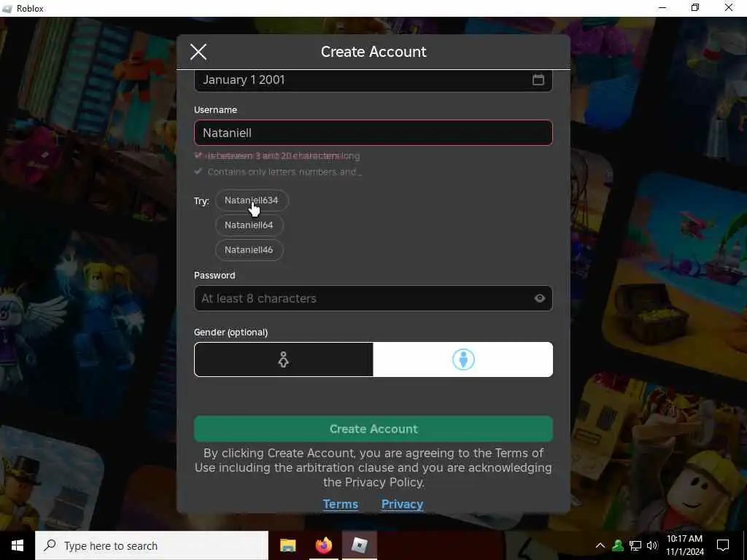Open the Windows Start menu
The image size is (747, 560).
pyautogui.click(x=18, y=545)
